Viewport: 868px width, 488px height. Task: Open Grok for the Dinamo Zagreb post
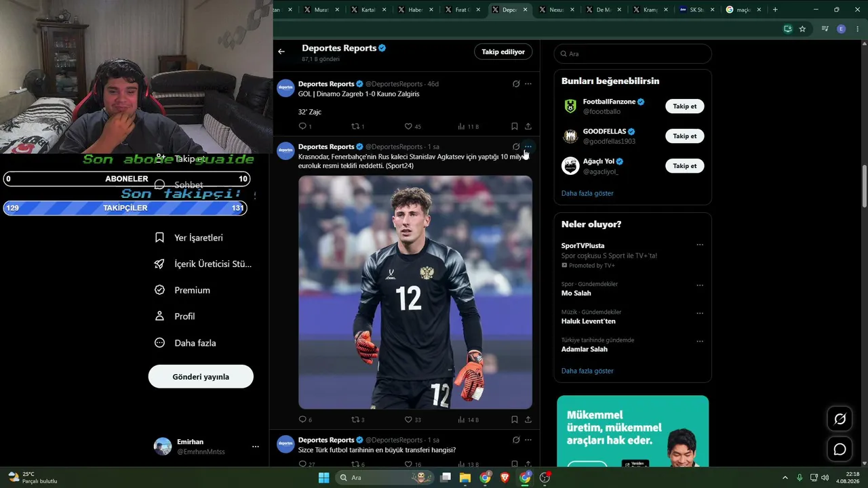tap(516, 84)
